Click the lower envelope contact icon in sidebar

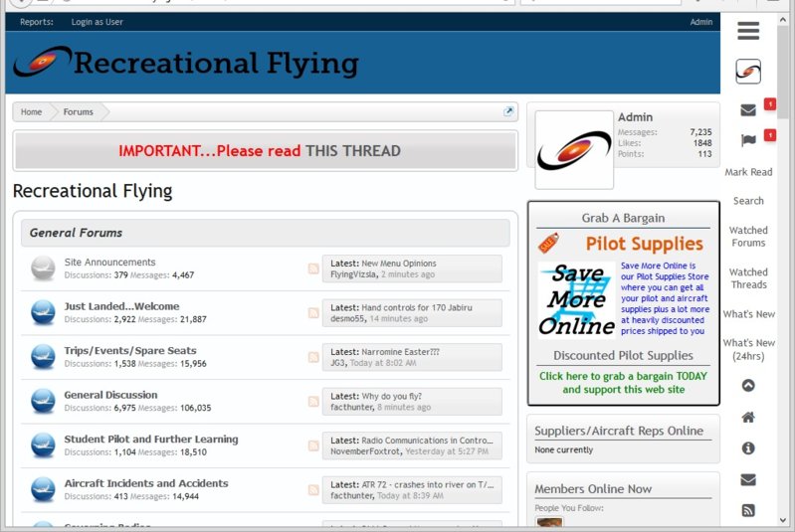748,479
